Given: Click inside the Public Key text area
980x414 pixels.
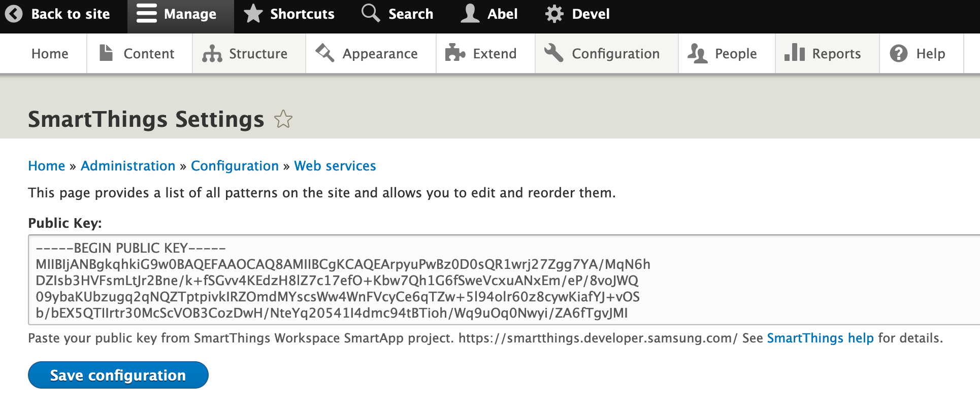Looking at the screenshot, I should click(504, 280).
